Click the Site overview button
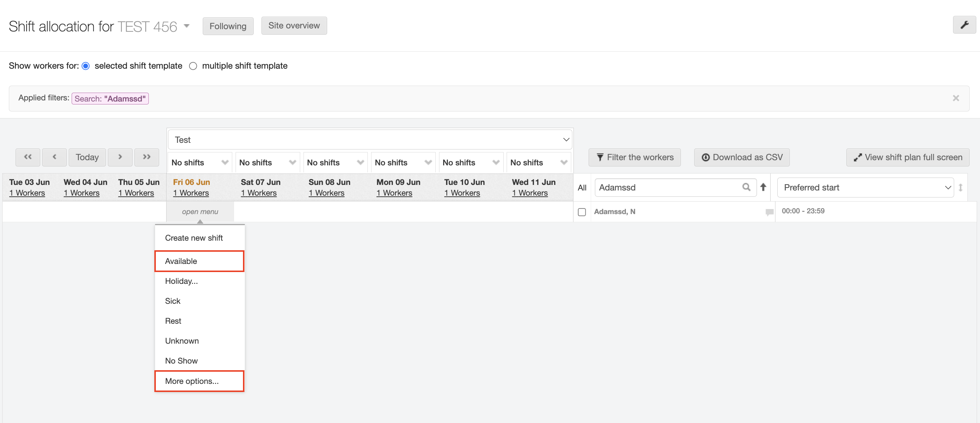Image resolution: width=980 pixels, height=423 pixels. pos(294,25)
